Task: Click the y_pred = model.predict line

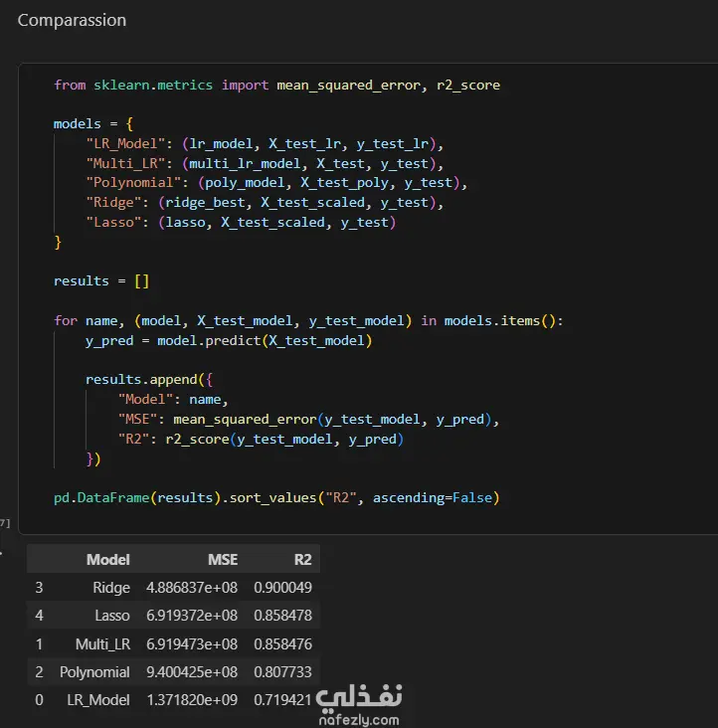Action: coord(229,341)
